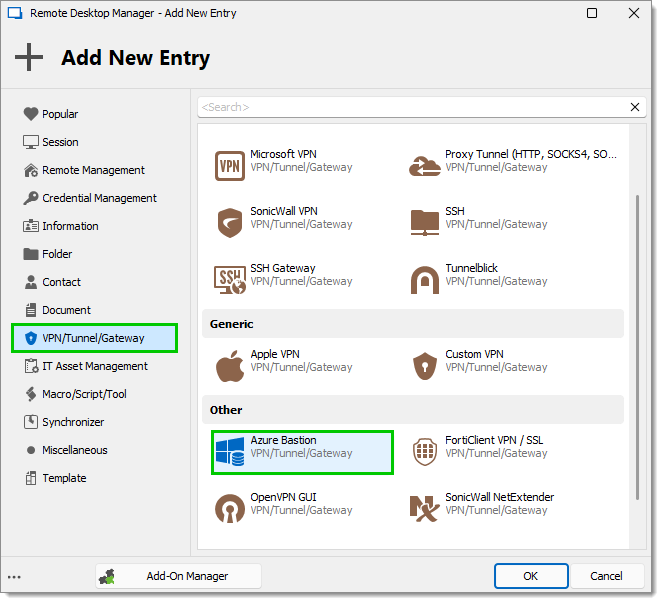Select the Azure Bastion entry
This screenshot has width=662, height=603.
[304, 454]
